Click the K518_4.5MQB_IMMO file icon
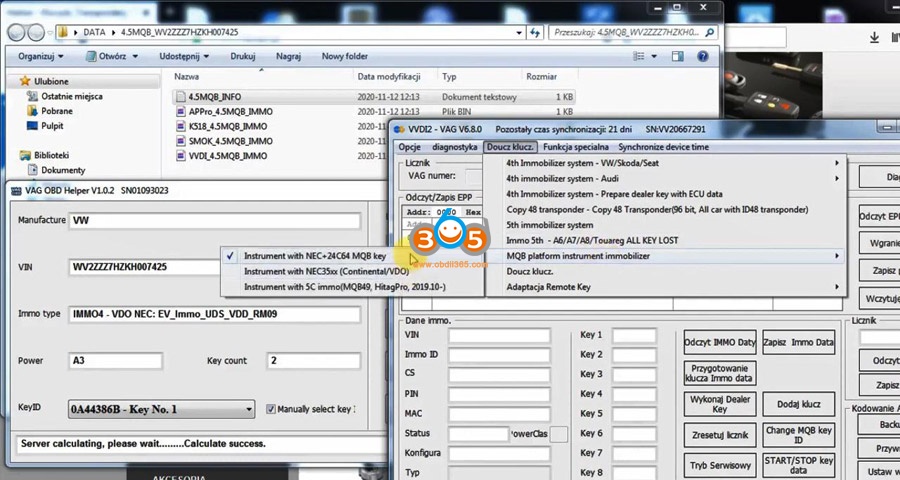The width and height of the screenshot is (900, 480). coord(181,126)
